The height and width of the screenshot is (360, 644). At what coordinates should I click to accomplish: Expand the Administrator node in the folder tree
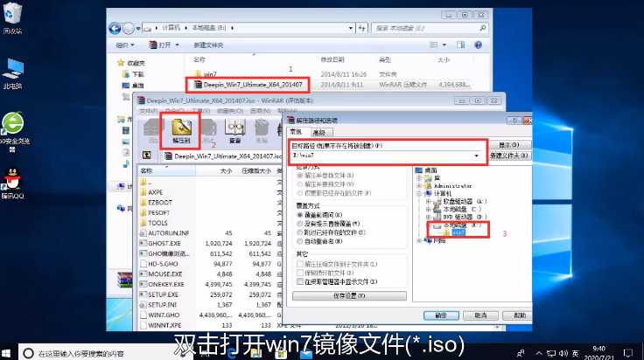coord(419,186)
